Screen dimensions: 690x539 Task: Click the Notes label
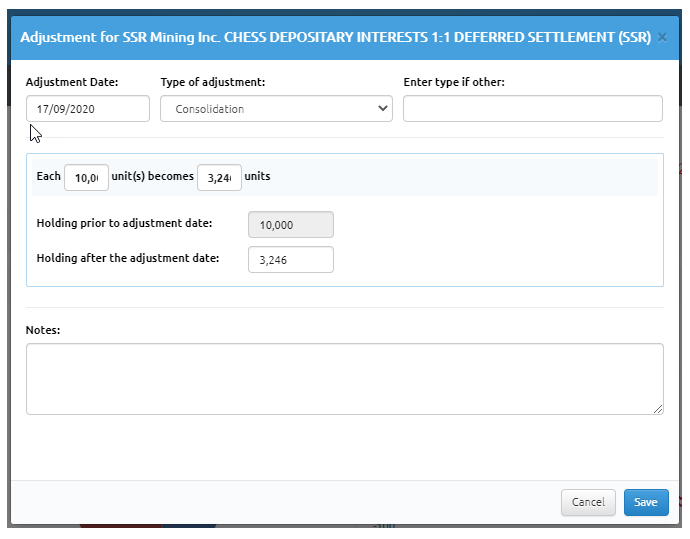[x=43, y=330]
